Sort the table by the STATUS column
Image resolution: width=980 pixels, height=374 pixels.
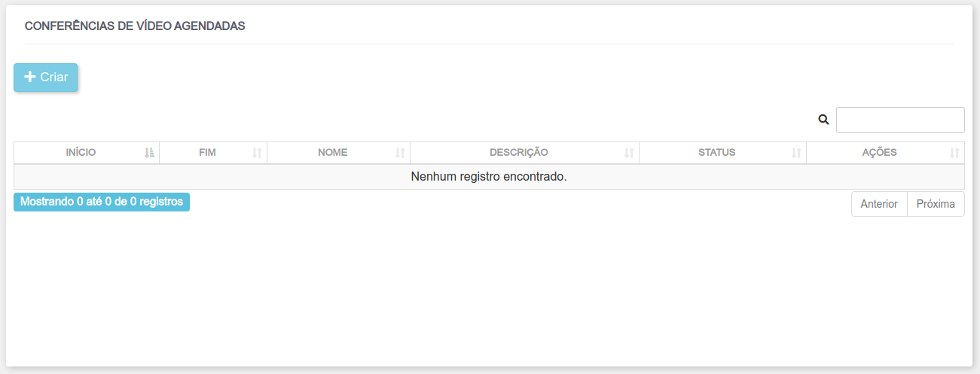point(722,153)
